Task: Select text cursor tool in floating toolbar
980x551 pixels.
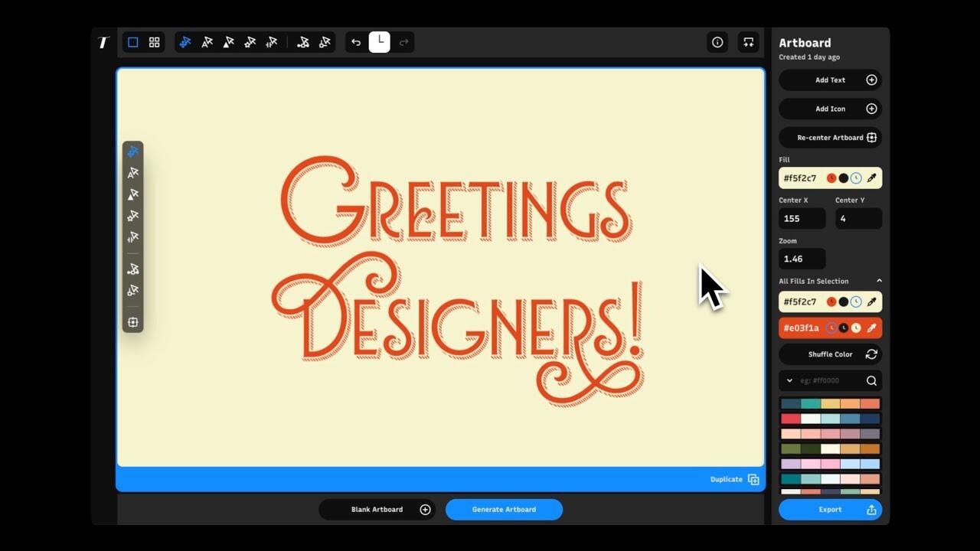Action: click(133, 173)
